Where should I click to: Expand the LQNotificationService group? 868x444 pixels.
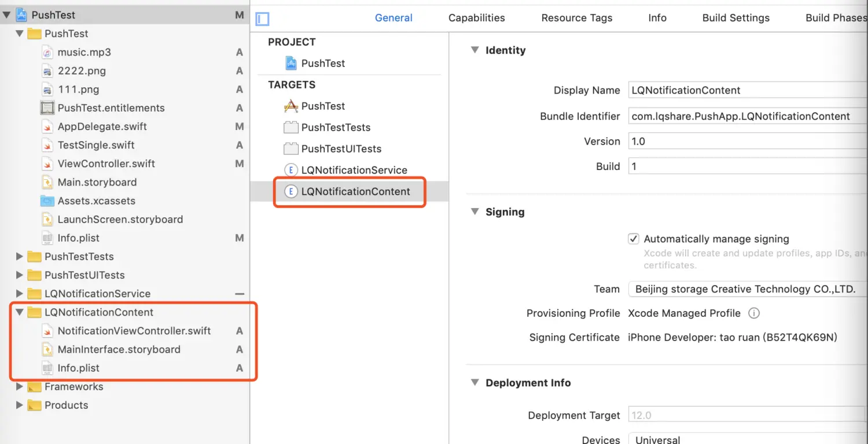pos(20,294)
